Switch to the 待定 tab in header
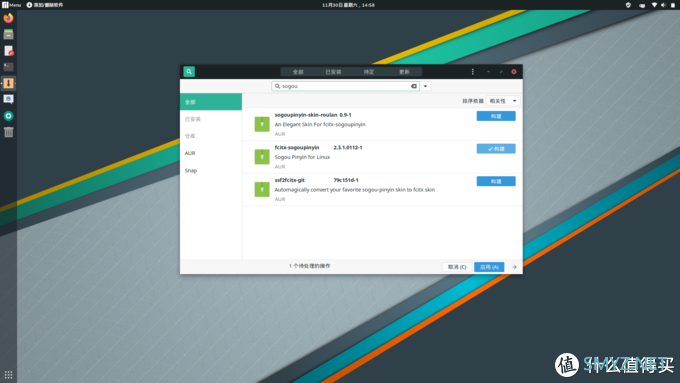The width and height of the screenshot is (680, 383). 369,72
